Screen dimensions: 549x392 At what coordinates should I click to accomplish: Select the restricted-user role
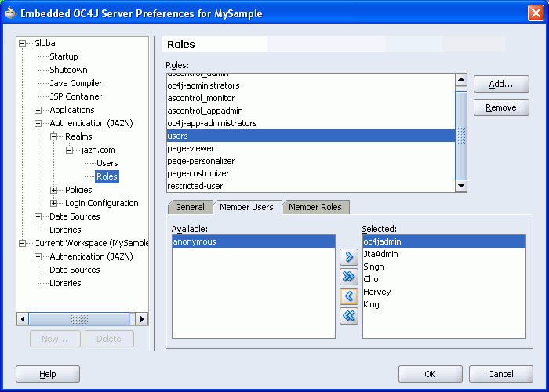pyautogui.click(x=311, y=187)
